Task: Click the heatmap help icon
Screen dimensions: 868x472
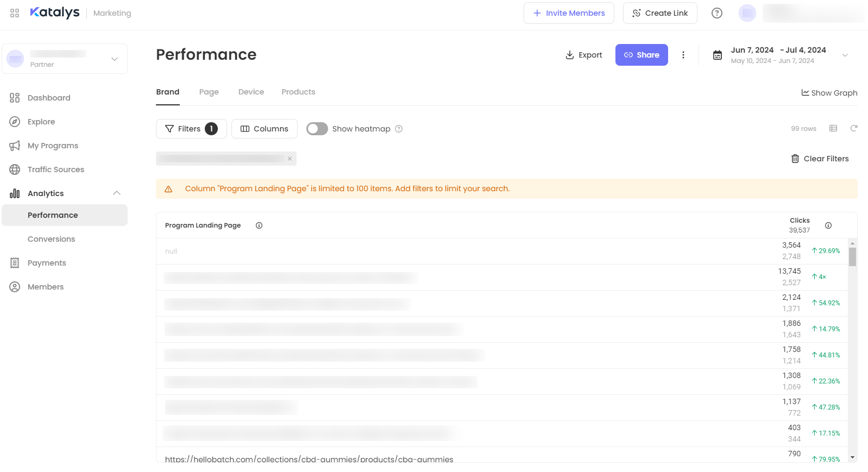Action: [x=399, y=129]
